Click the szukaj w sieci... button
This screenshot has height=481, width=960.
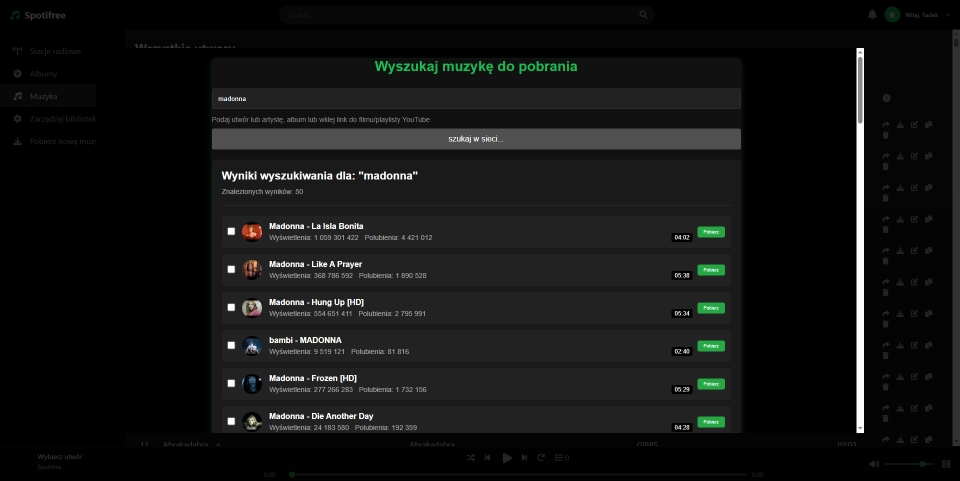(x=476, y=139)
